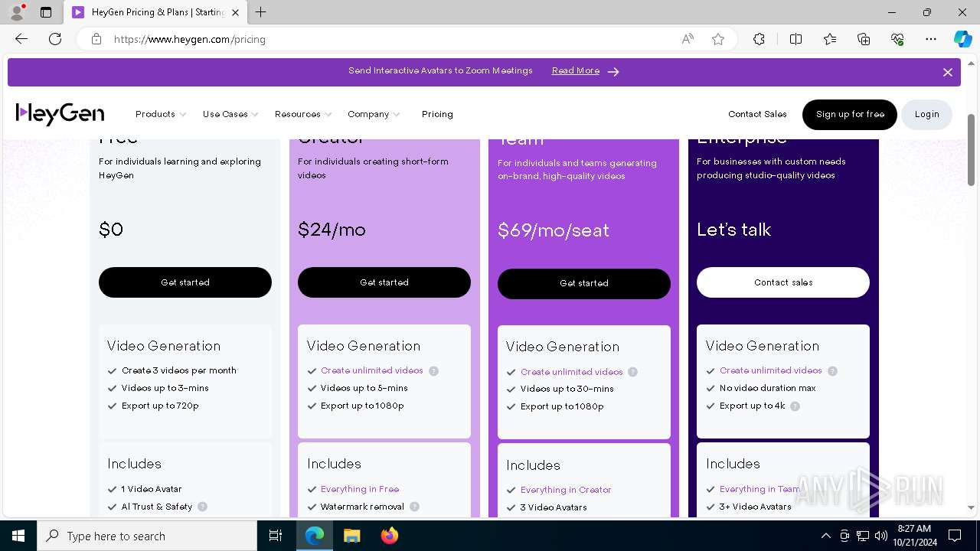Show hidden system tray icons
Screen dimensions: 980x551
[825, 536]
